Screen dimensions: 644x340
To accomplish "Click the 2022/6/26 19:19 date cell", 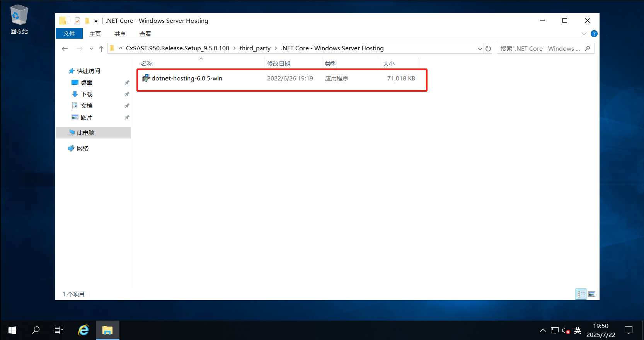I will pyautogui.click(x=290, y=78).
